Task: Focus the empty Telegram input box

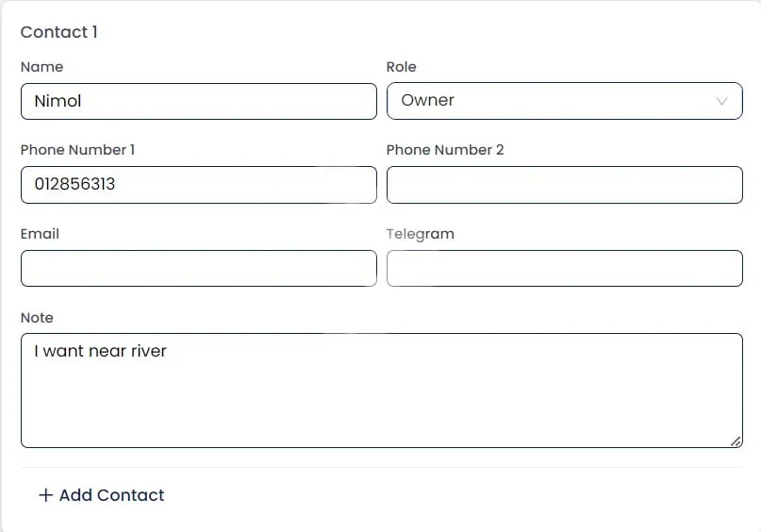Action: (x=564, y=268)
